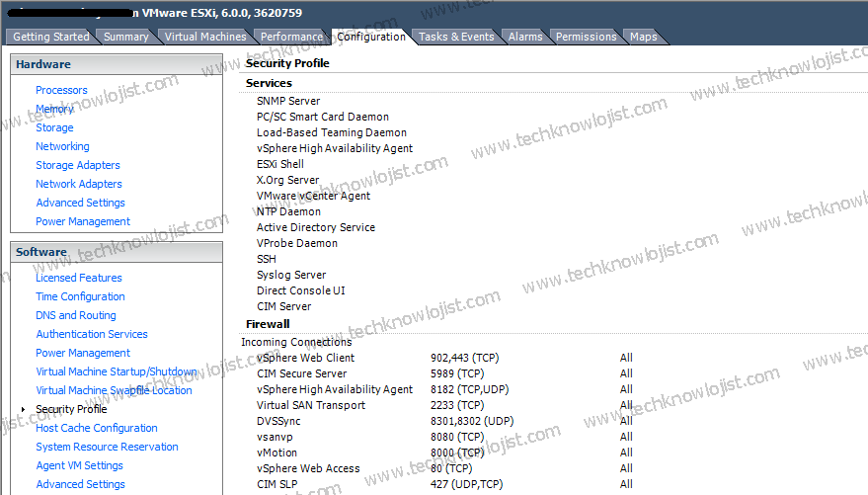Select SSH service entry
868x495 pixels.
pos(267,259)
